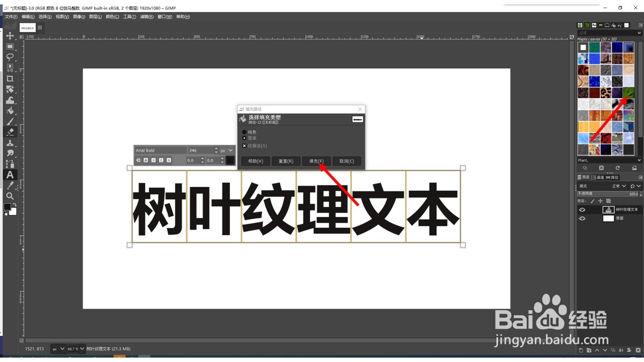Select the Rectangle Select tool

[10, 46]
